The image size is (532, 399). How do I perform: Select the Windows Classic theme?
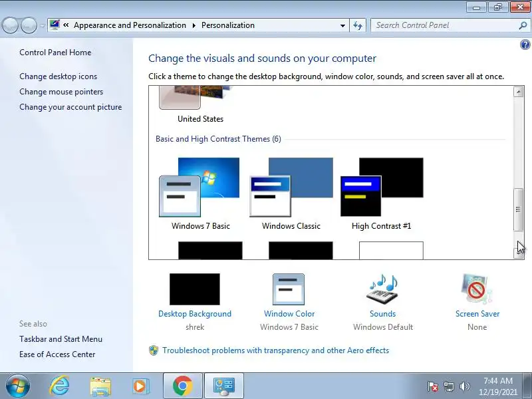pos(291,194)
